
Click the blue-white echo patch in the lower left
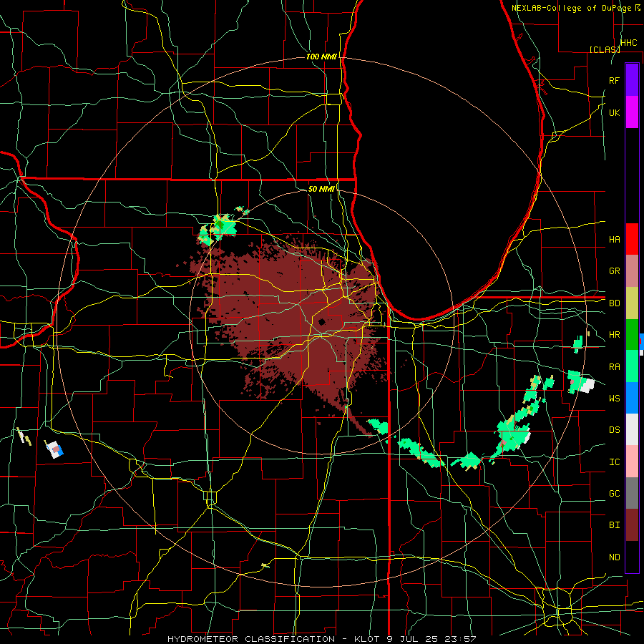(54, 449)
